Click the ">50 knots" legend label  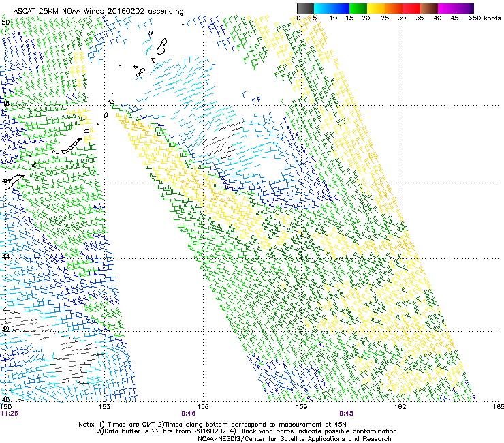coord(484,18)
